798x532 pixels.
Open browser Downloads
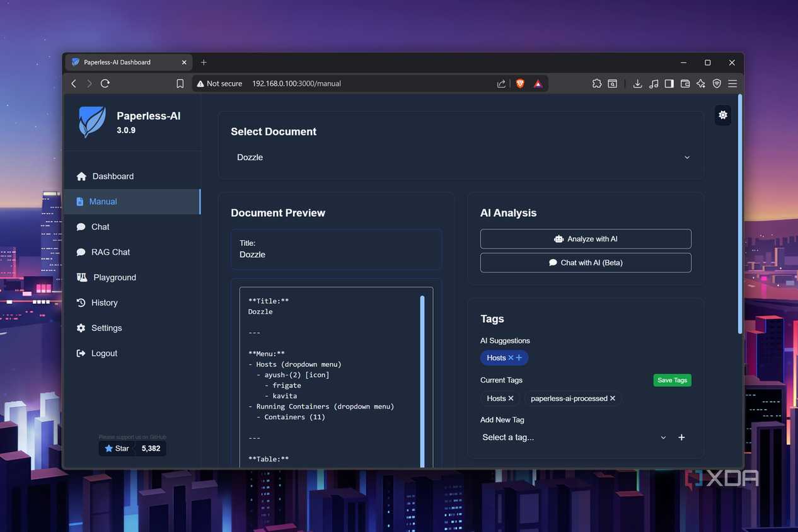(x=637, y=83)
